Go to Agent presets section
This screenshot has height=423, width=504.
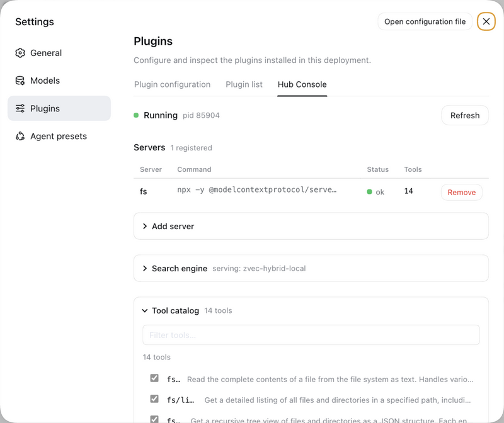pos(59,136)
